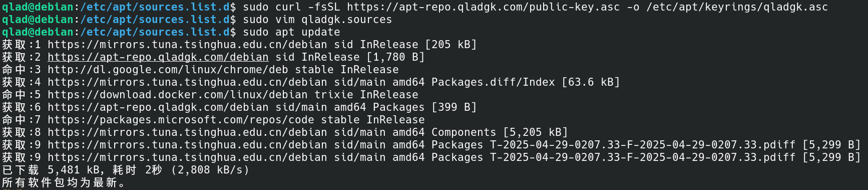This screenshot has height=190, width=868.
Task: Click the apt-repo.qladgk.com URL on line 6
Action: click(x=158, y=107)
